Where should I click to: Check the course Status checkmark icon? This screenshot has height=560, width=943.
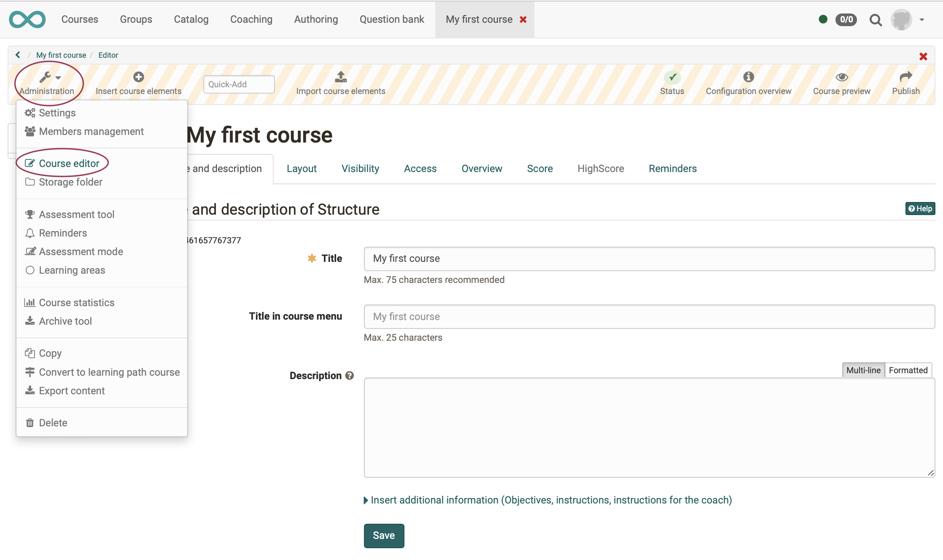pyautogui.click(x=672, y=78)
